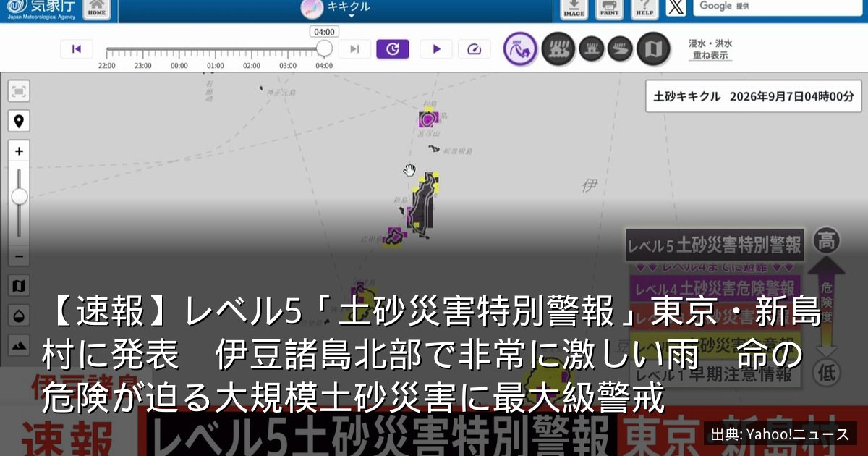Open the map style icon in sidebar
This screenshot has width=868, height=456.
coord(19,286)
